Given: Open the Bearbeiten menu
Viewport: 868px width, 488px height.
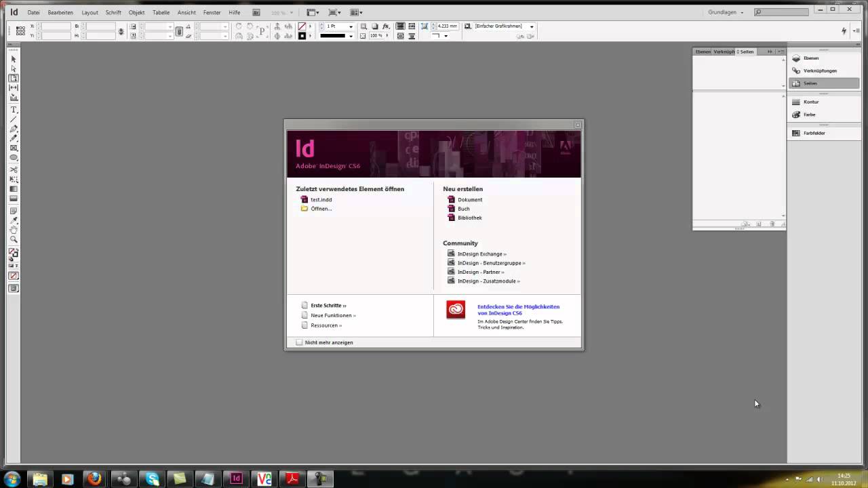Looking at the screenshot, I should pos(60,12).
